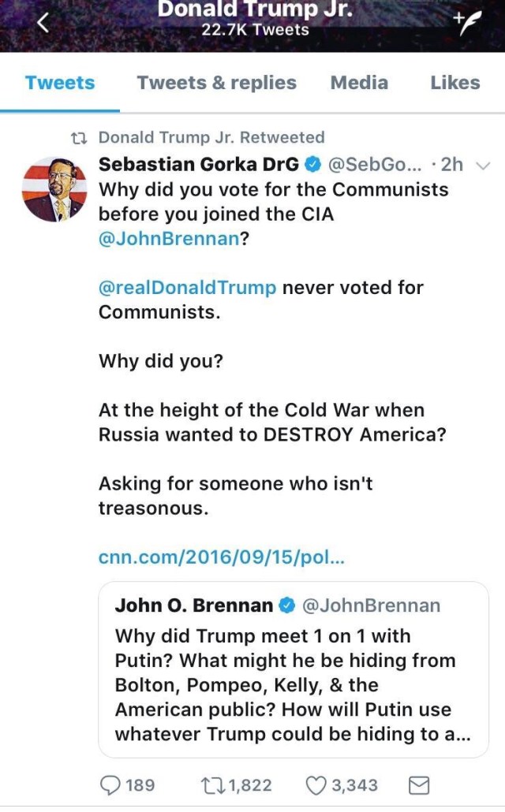This screenshot has width=505, height=812.
Task: Tap Sebastian Gorka's verified badge
Action: 312,164
